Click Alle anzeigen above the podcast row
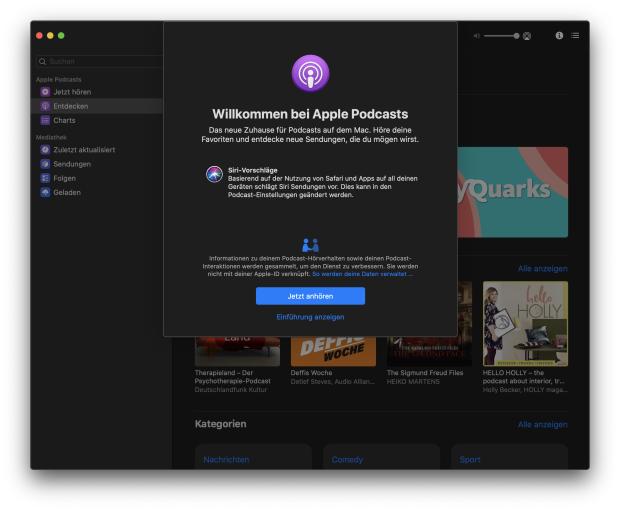The width and height of the screenshot is (620, 510). [542, 268]
